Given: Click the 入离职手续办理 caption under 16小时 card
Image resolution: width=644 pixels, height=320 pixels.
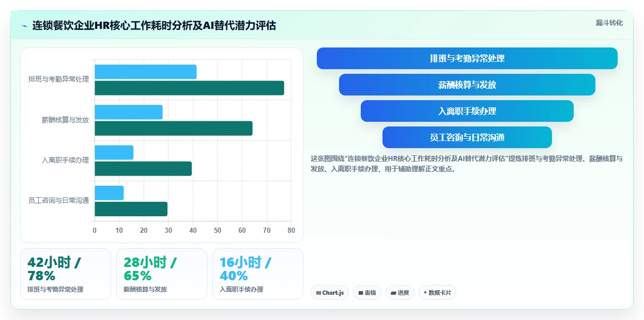Looking at the screenshot, I should coord(241,290).
